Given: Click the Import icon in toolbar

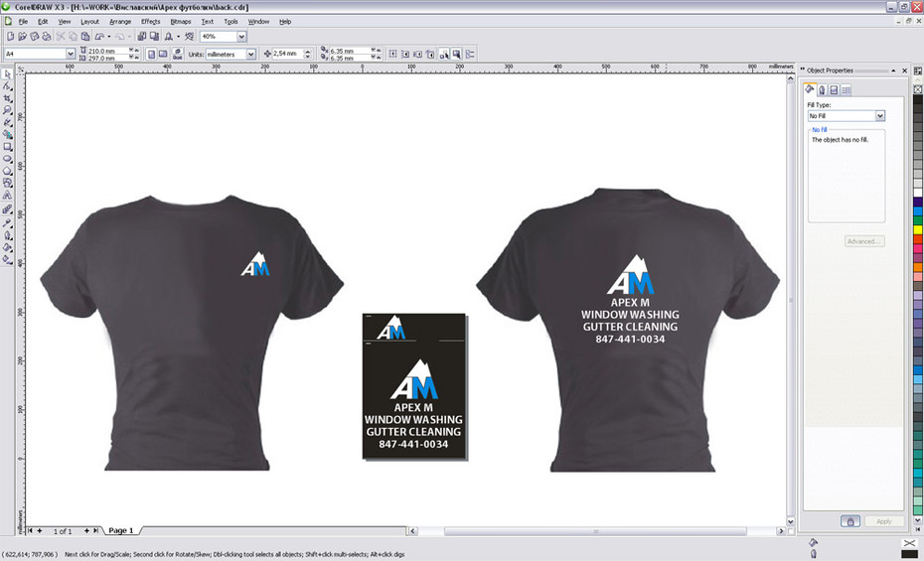Looking at the screenshot, I should pos(142,37).
